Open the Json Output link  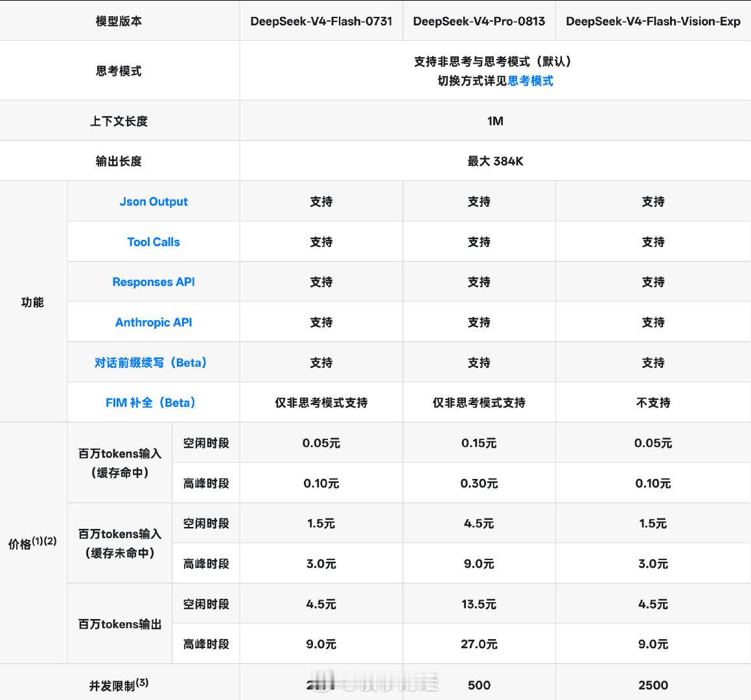pyautogui.click(x=154, y=202)
